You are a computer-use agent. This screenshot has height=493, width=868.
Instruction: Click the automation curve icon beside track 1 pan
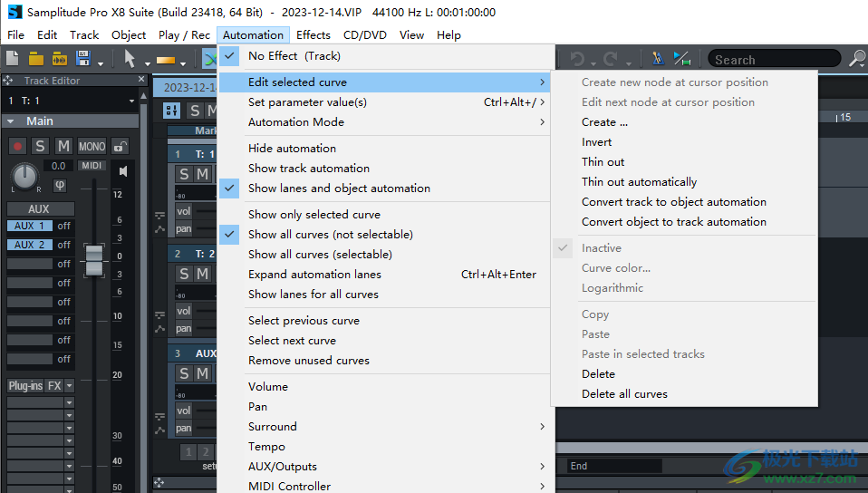tap(159, 228)
